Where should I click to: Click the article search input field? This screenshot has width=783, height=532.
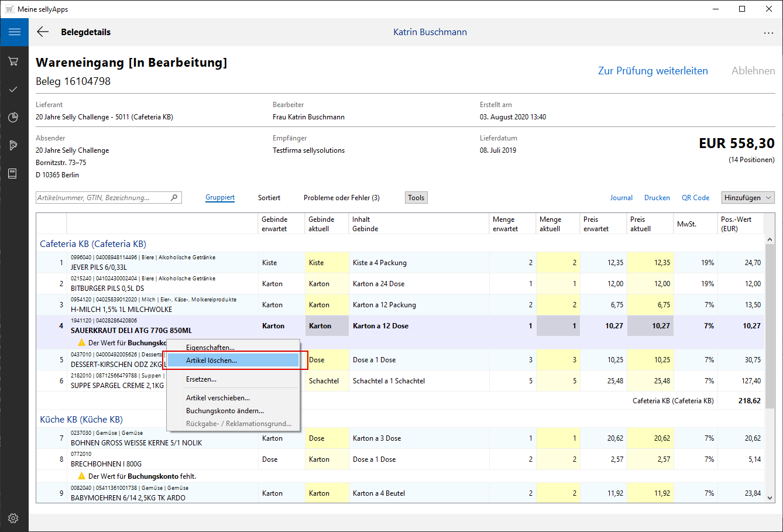[102, 198]
